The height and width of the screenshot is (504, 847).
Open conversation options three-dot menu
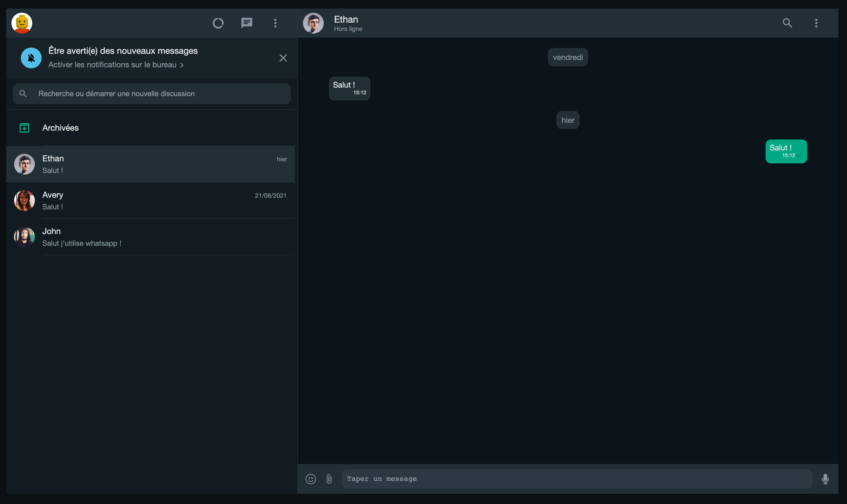point(816,23)
